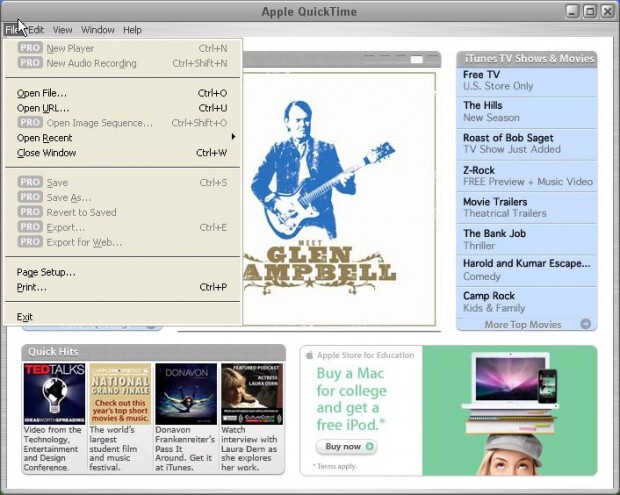The width and height of the screenshot is (620, 495).
Task: Click PRO badge next to New Audio Recording
Action: coord(30,63)
